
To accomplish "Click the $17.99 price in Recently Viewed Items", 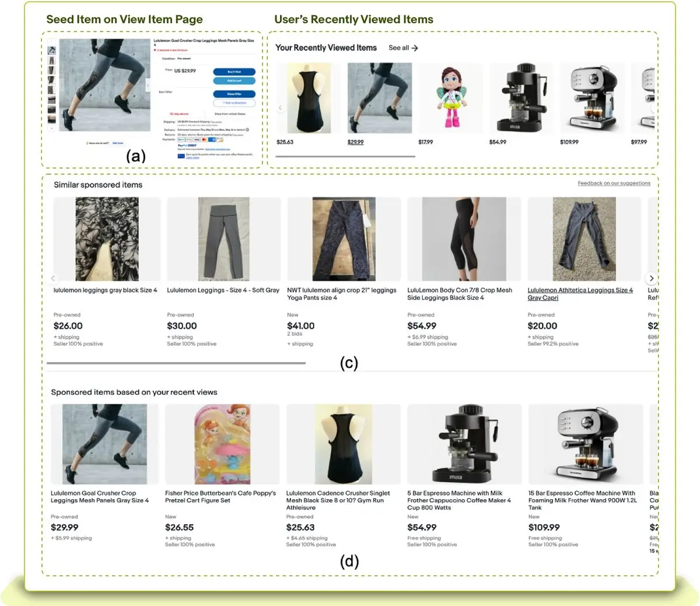I will 426,142.
